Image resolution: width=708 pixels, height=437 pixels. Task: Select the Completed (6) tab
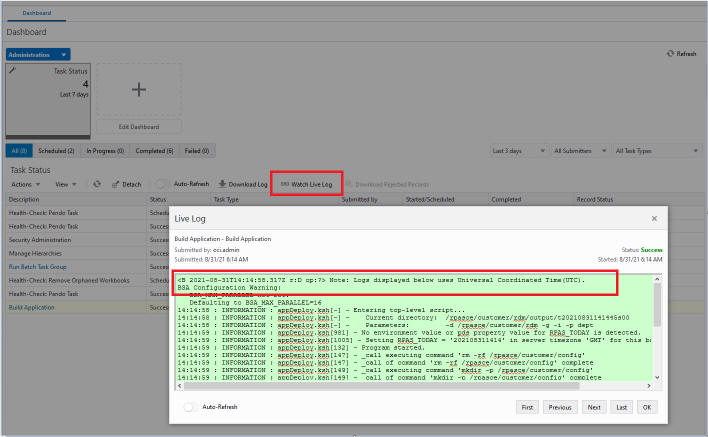tap(154, 151)
